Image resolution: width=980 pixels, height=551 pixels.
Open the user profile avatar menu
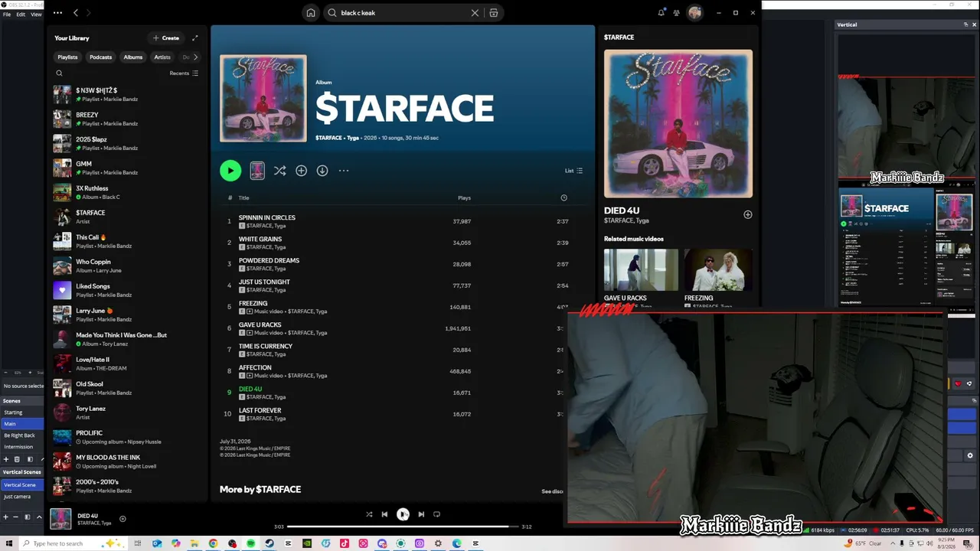point(694,12)
